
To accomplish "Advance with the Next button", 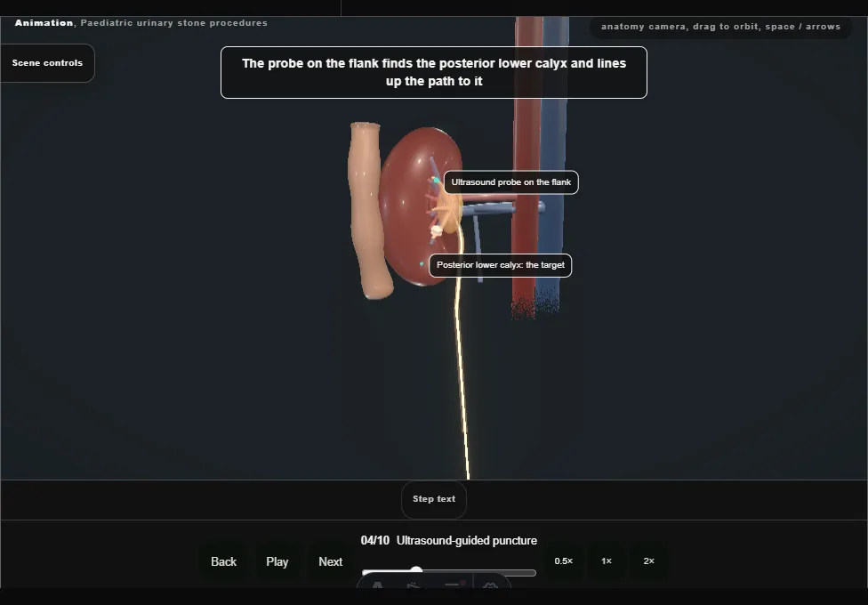I will (x=331, y=561).
